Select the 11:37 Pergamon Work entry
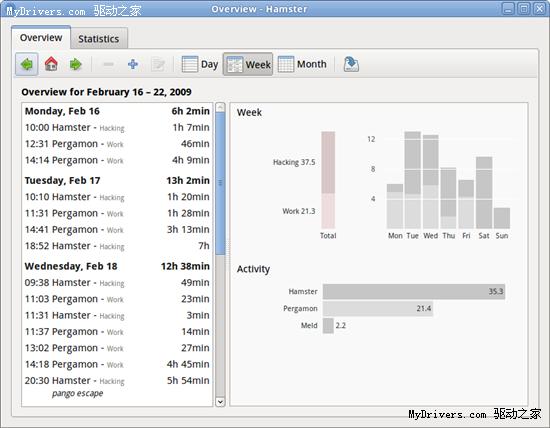 [117, 332]
